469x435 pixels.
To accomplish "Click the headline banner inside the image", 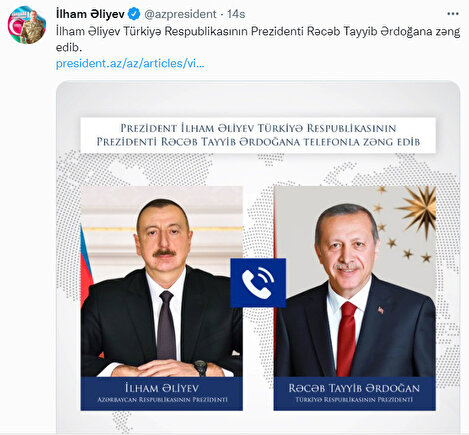I will point(258,135).
